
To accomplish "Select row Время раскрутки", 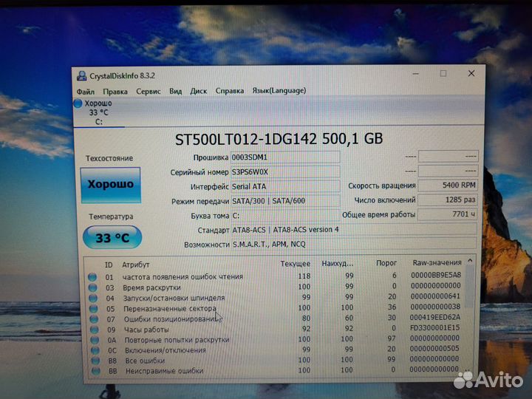I will pos(275,287).
